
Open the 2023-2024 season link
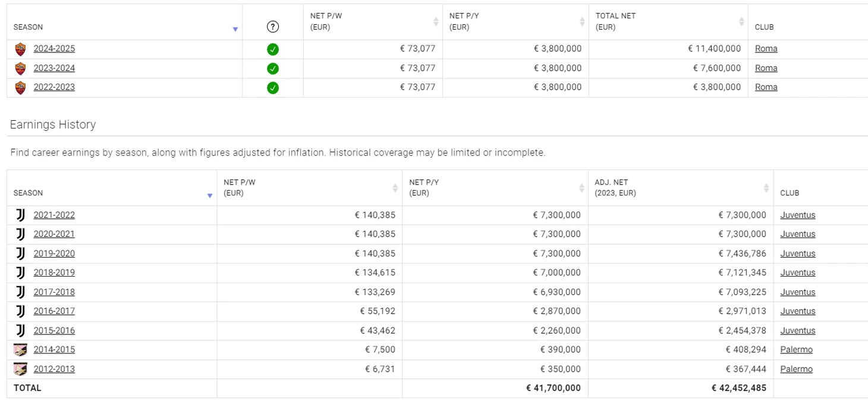click(54, 68)
